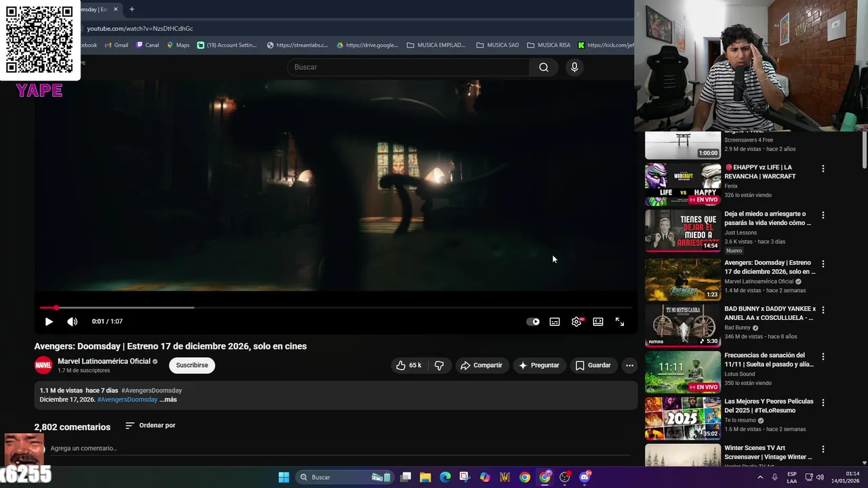Expand the MUSICA SAD bookmark folder
868x488 pixels.
tap(497, 45)
